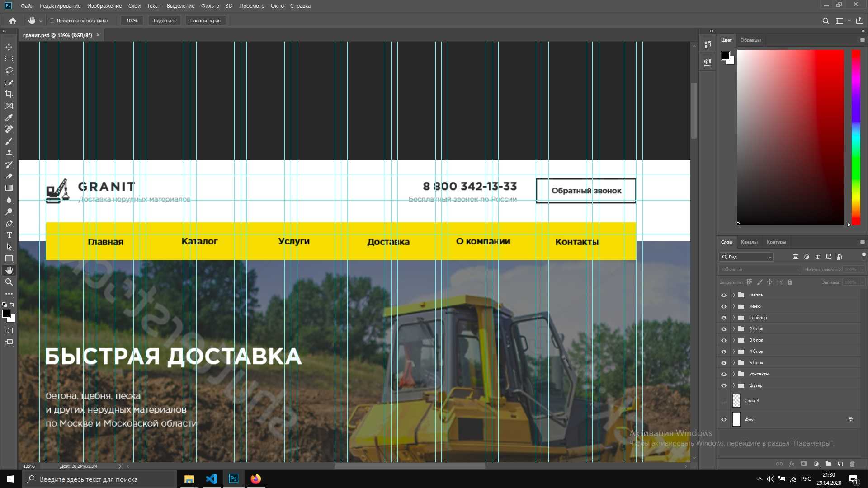Show the hidden 'Слой 3' layer
Image resolution: width=868 pixels, height=488 pixels.
pos(724,401)
